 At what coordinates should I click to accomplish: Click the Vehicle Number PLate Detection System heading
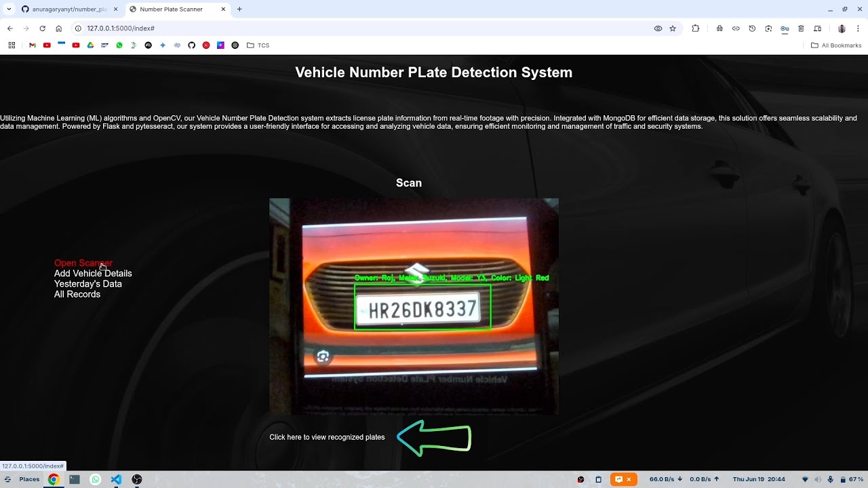click(x=434, y=73)
